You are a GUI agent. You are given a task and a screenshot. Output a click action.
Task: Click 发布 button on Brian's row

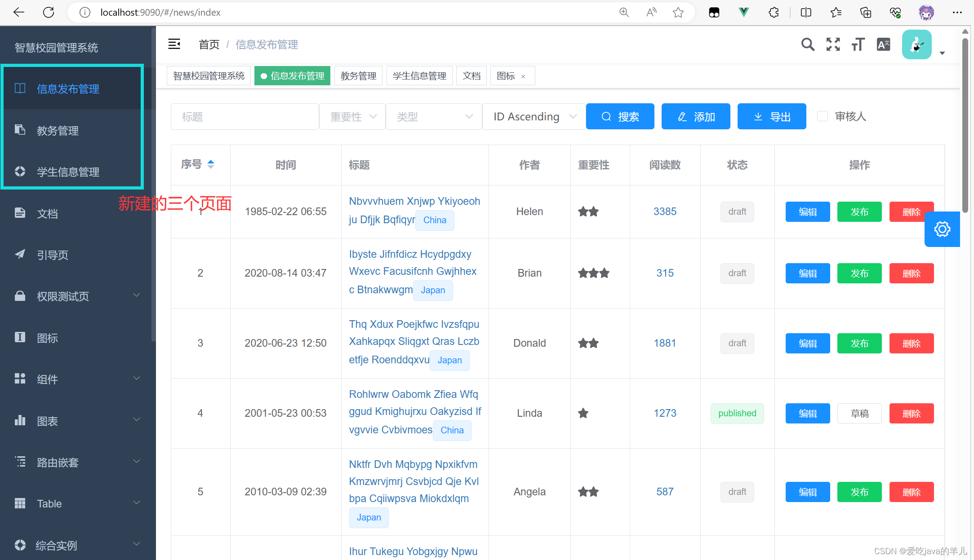pos(859,273)
